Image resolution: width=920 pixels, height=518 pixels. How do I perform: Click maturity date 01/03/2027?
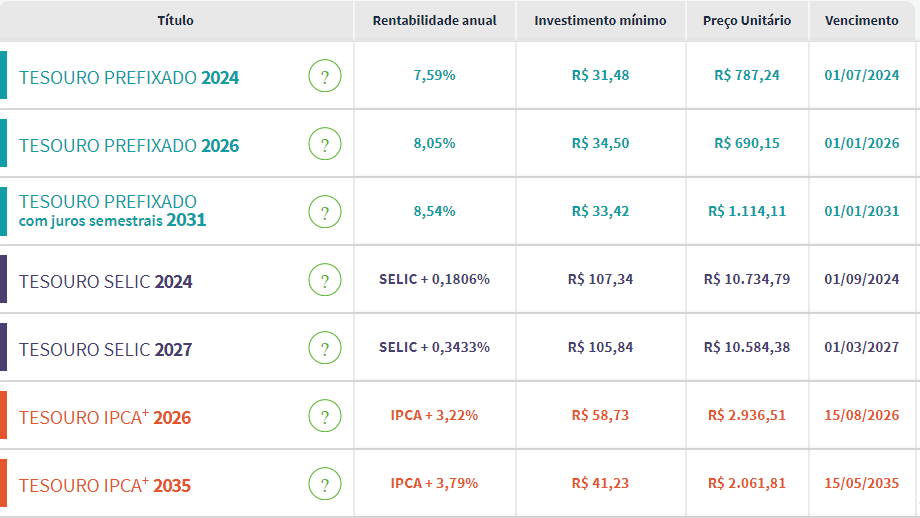[x=862, y=347]
